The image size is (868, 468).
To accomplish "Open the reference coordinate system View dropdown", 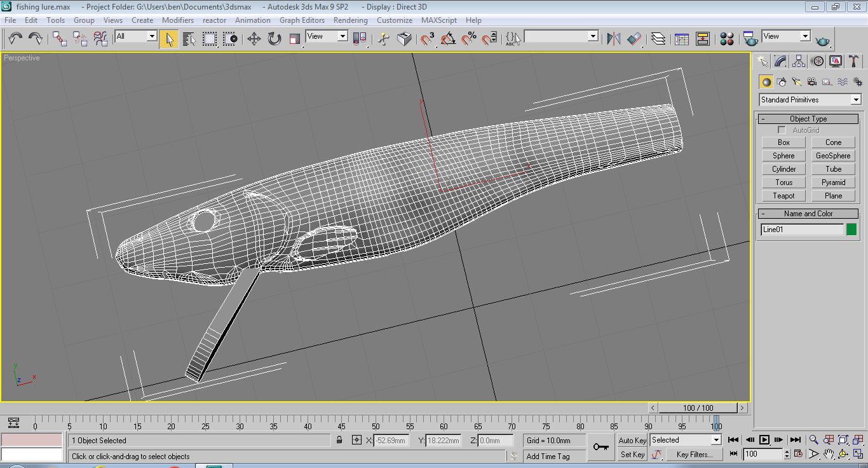I will [x=327, y=36].
